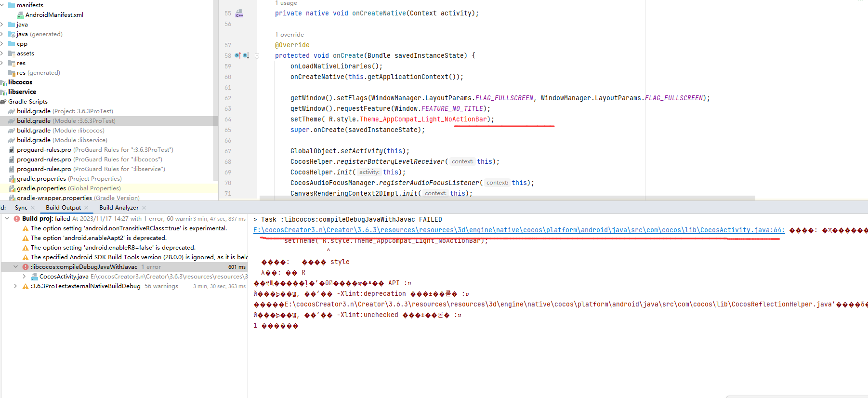Click the C++ related declaration gutter icon on line 55
Screen dimensions: 868x398
(x=239, y=13)
